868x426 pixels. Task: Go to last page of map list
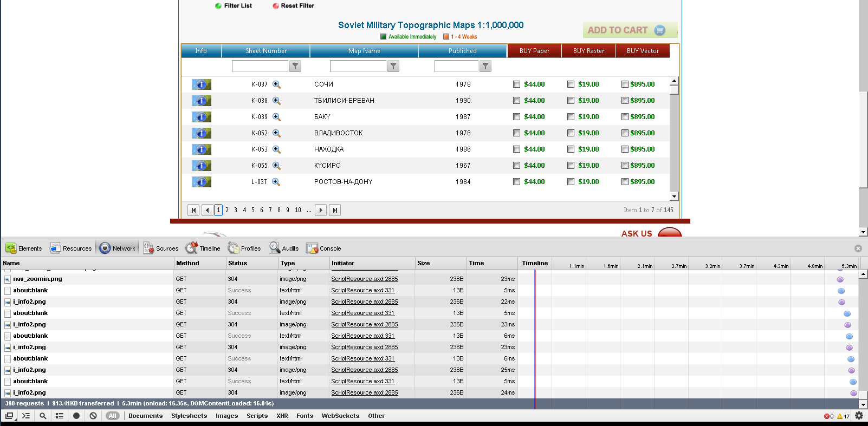click(x=335, y=210)
